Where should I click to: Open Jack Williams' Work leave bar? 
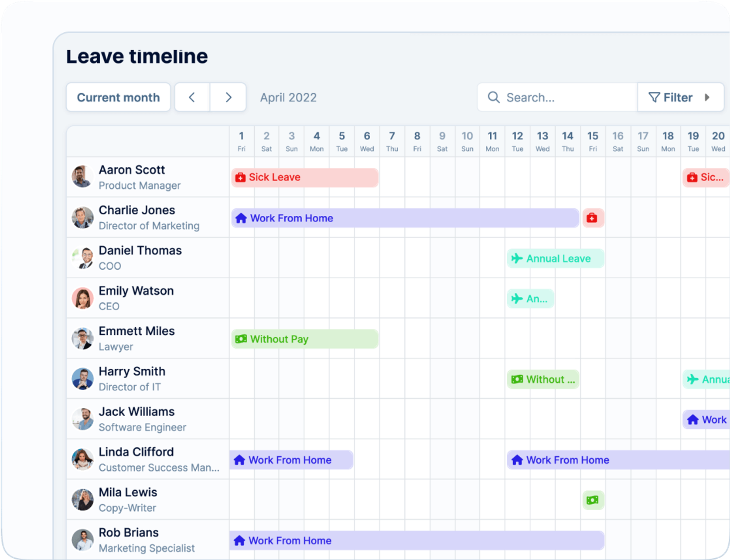pos(706,420)
